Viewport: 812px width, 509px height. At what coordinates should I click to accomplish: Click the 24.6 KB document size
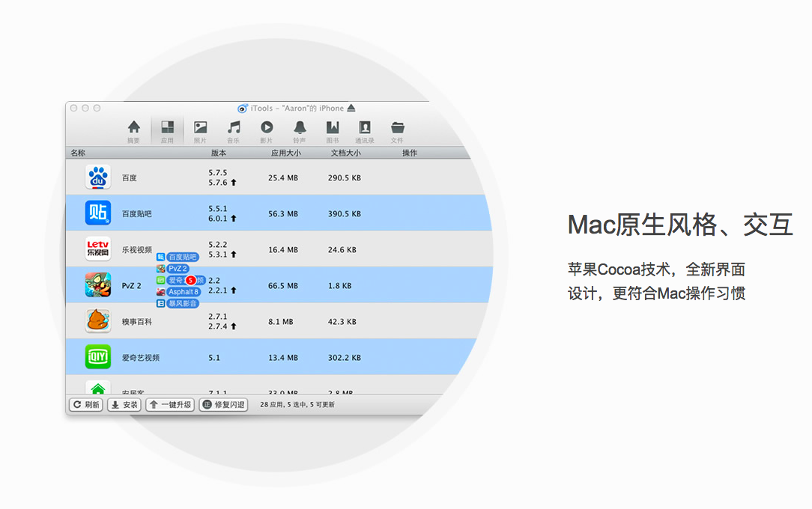coord(342,249)
